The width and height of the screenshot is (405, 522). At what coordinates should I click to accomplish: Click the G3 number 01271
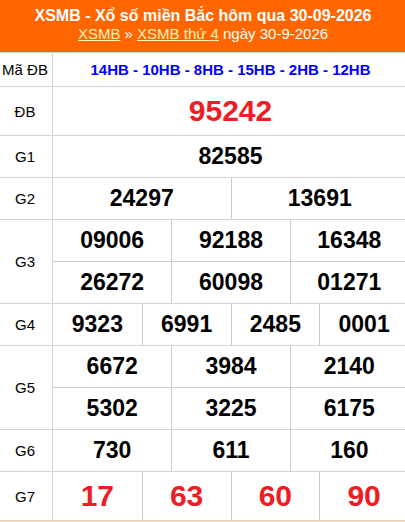click(x=349, y=282)
